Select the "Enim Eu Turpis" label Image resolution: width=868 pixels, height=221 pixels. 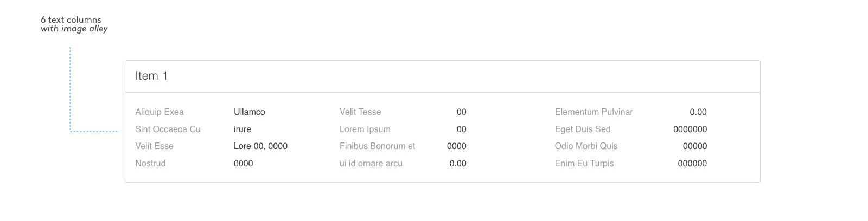pos(584,164)
